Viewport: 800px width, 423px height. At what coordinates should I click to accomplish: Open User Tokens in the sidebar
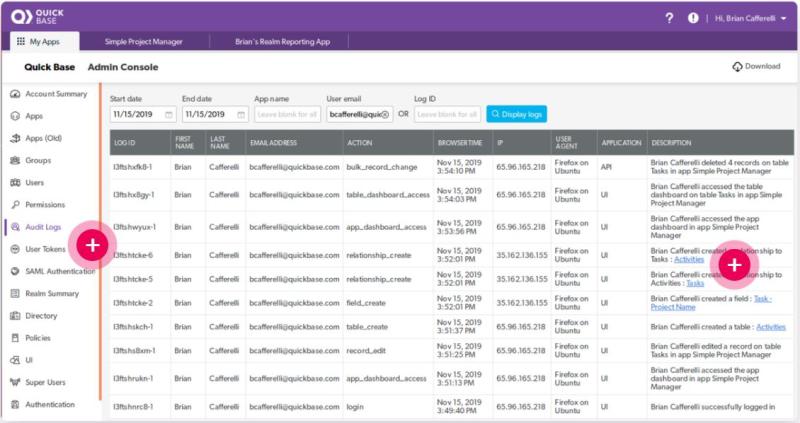[x=45, y=249]
